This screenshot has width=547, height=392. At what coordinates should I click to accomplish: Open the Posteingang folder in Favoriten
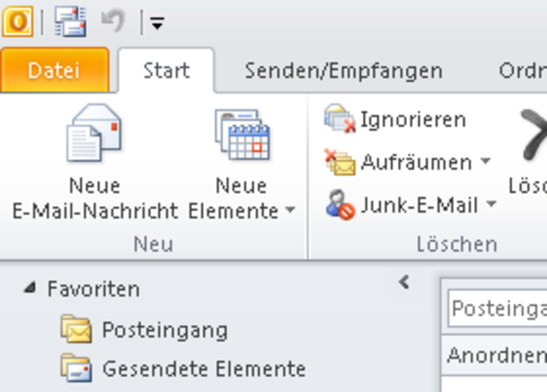coord(144,330)
